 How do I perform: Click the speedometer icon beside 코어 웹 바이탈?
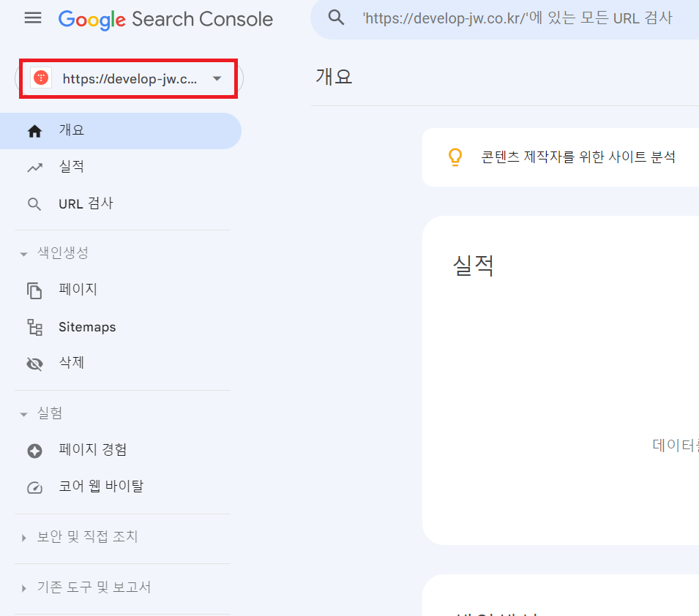(x=35, y=488)
